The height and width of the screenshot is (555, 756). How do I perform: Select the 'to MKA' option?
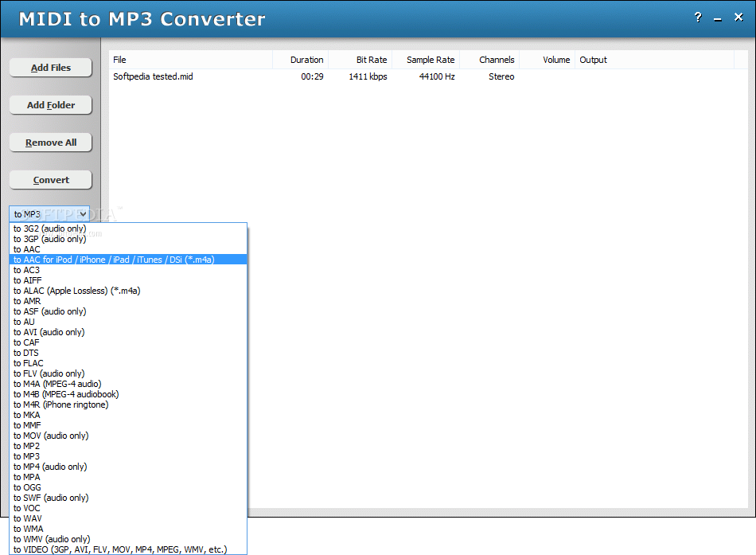tap(128, 415)
